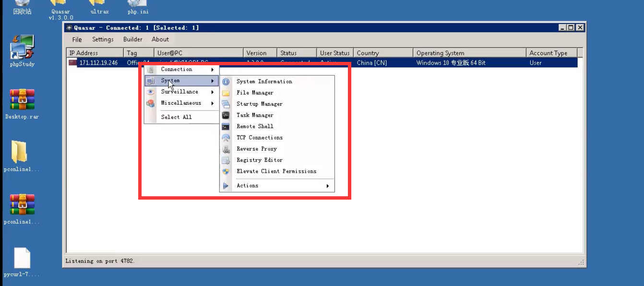Image resolution: width=644 pixels, height=286 pixels.
Task: Launch Task Manager from System submenu
Action: [255, 115]
